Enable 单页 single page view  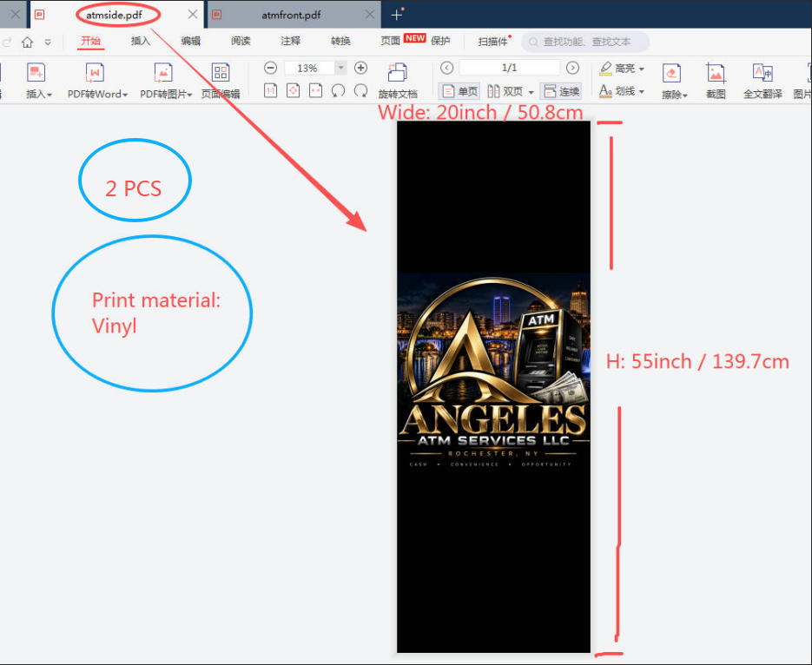point(459,92)
